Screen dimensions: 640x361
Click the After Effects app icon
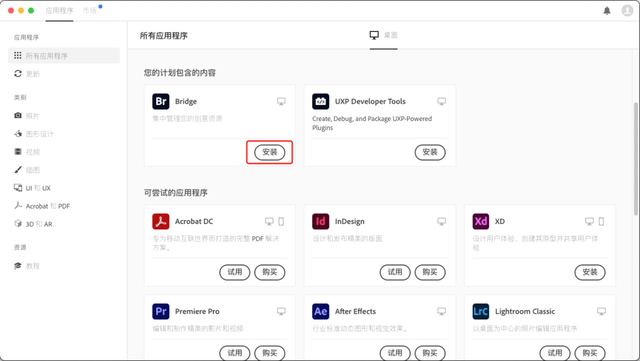321,311
